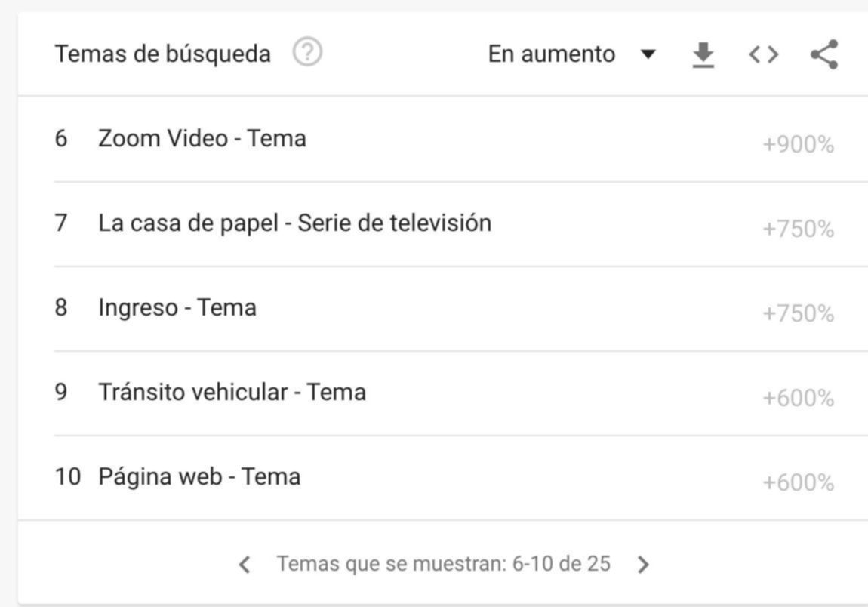Download the search topics data
The height and width of the screenshot is (607, 868).
(703, 54)
